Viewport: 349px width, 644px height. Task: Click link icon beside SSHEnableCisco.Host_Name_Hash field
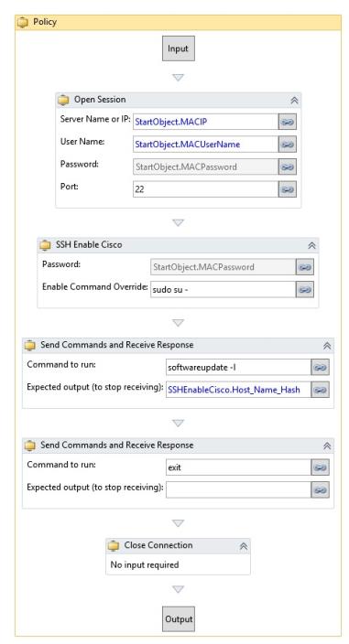pyautogui.click(x=321, y=390)
